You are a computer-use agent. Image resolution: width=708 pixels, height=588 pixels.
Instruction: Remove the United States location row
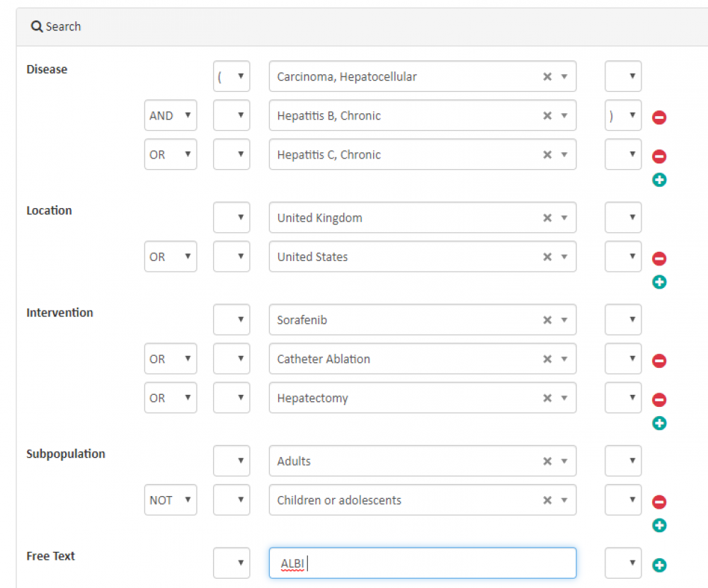[659, 259]
